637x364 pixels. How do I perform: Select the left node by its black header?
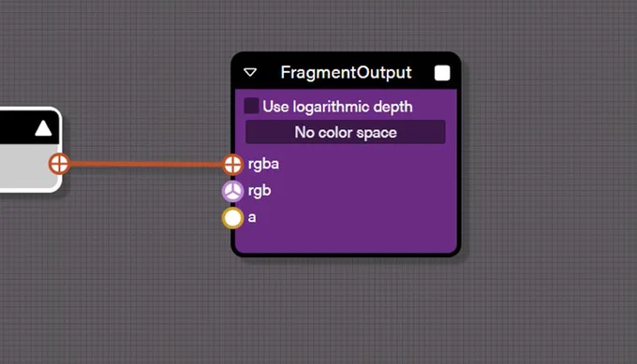coord(16,128)
